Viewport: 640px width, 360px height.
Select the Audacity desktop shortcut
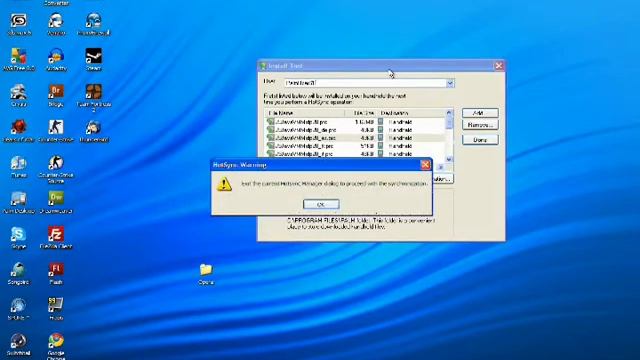click(x=56, y=60)
